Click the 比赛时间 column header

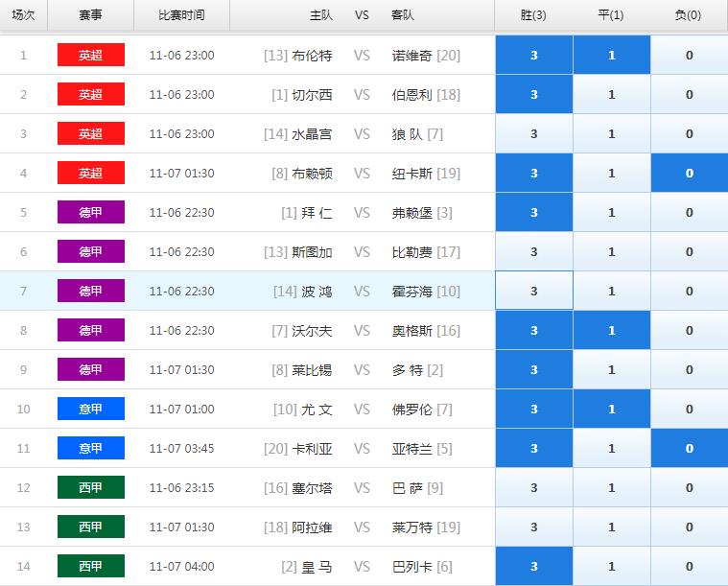click(x=181, y=15)
